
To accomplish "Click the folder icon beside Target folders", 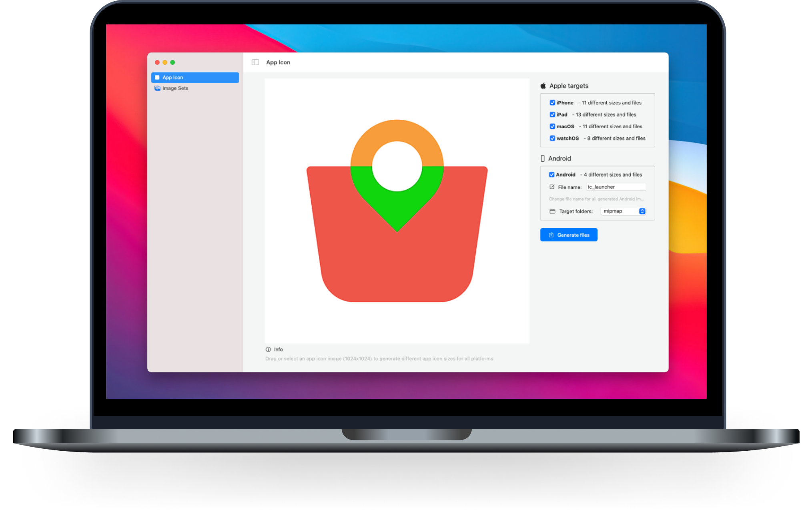I will click(549, 211).
